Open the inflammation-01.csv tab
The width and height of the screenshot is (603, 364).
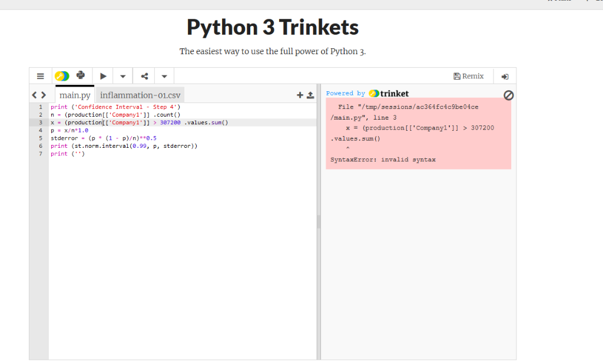tap(140, 95)
